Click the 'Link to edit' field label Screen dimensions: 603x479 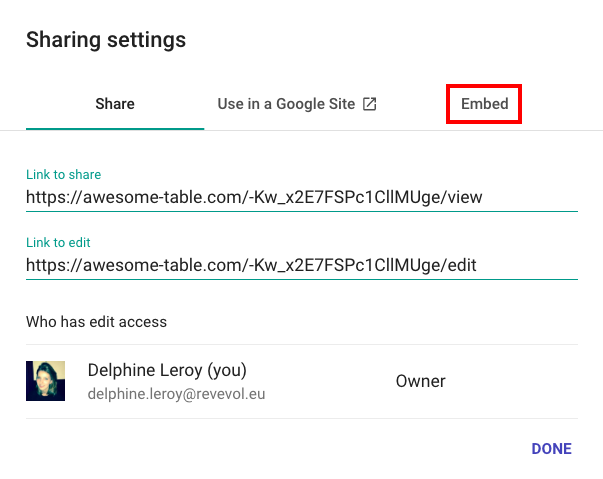[x=59, y=243]
